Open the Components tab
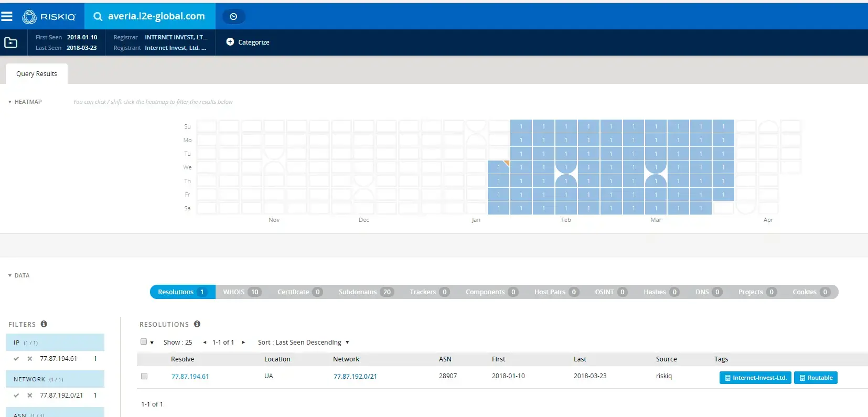Viewport: 868px width, 417px height. [491, 292]
